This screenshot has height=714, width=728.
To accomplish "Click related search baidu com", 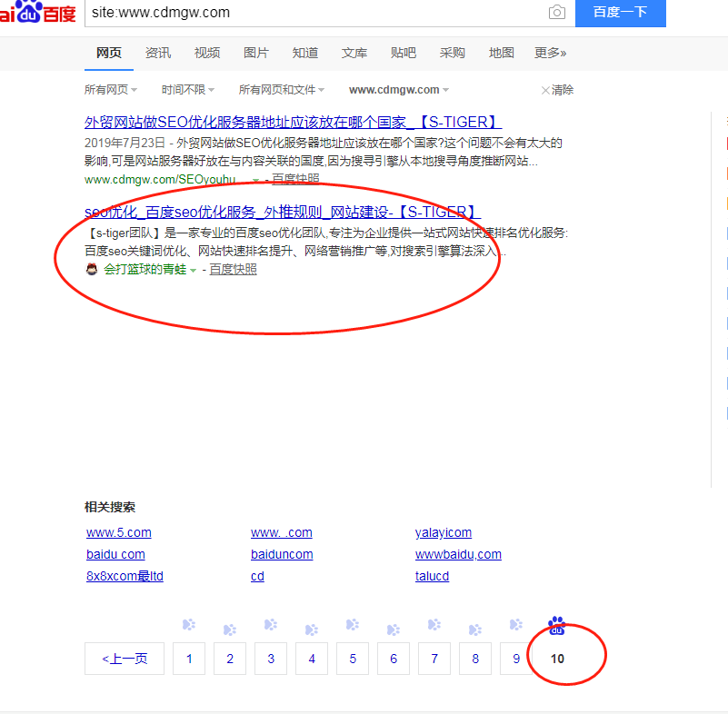I will [115, 554].
